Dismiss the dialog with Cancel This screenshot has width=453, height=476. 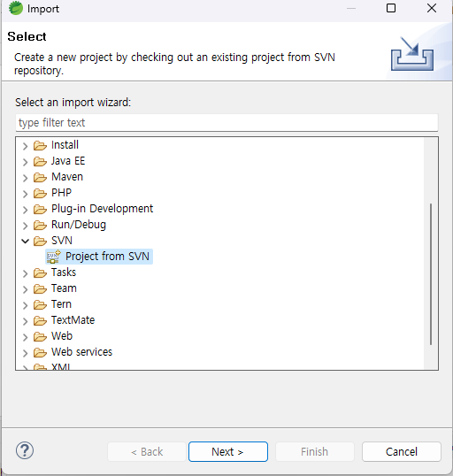tap(402, 452)
